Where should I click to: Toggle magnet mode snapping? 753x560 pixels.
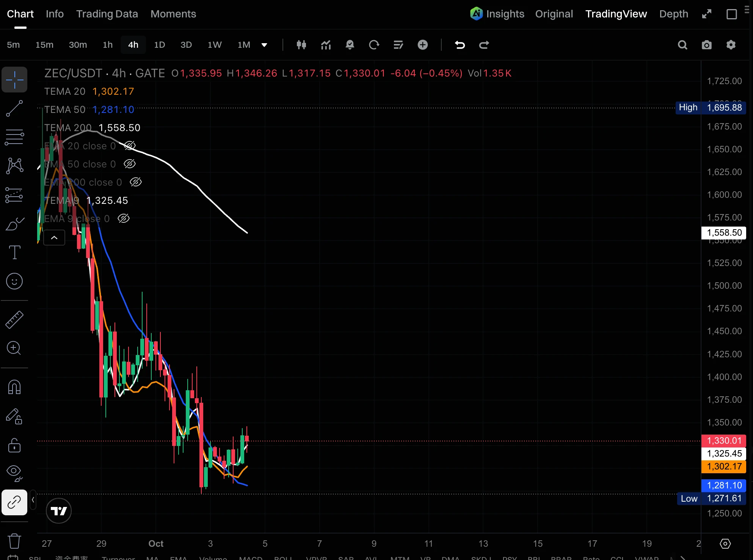[14, 387]
